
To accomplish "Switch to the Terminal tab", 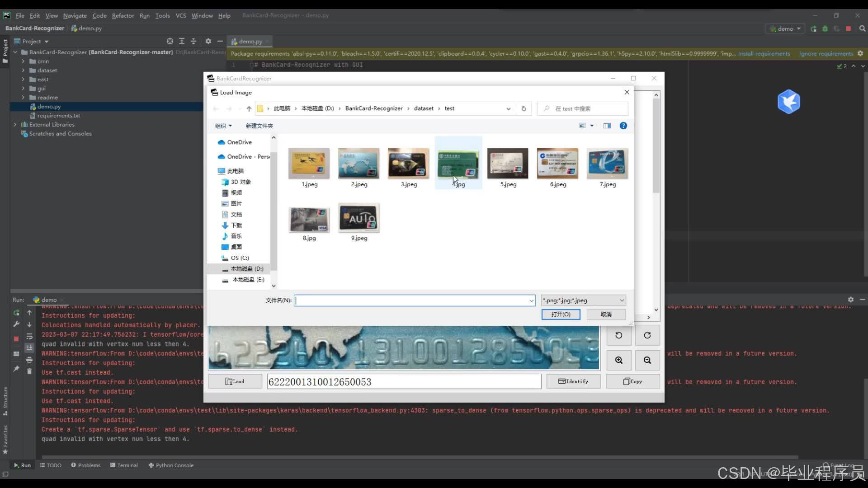I will (124, 465).
